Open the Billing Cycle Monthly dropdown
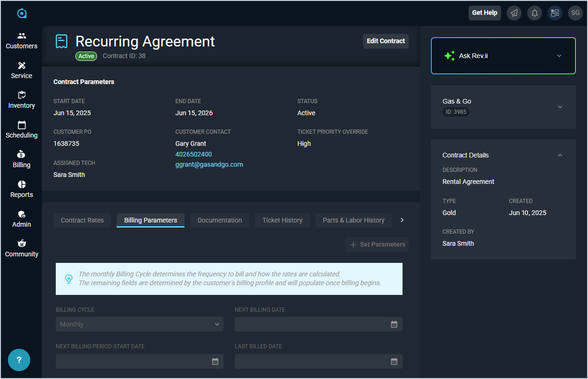588x379 pixels. tap(139, 324)
